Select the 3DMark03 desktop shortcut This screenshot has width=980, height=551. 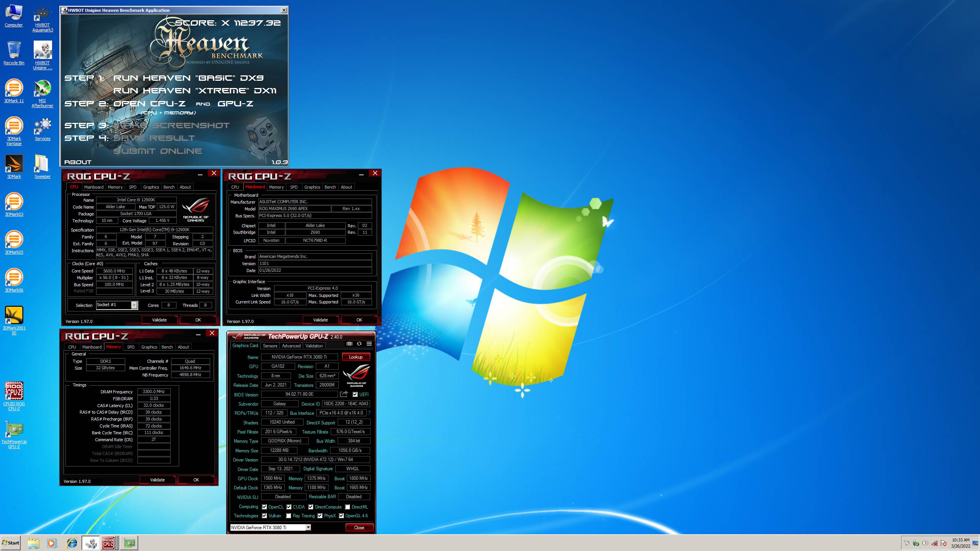point(14,205)
